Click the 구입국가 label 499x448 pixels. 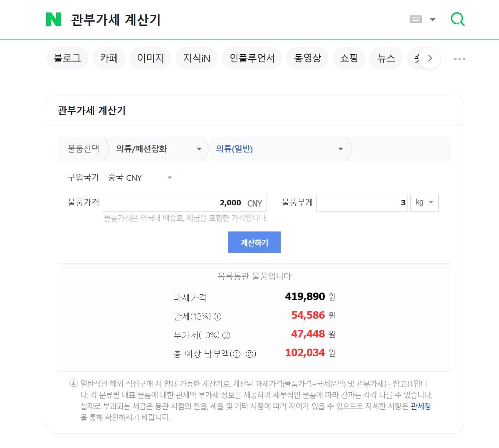click(84, 177)
